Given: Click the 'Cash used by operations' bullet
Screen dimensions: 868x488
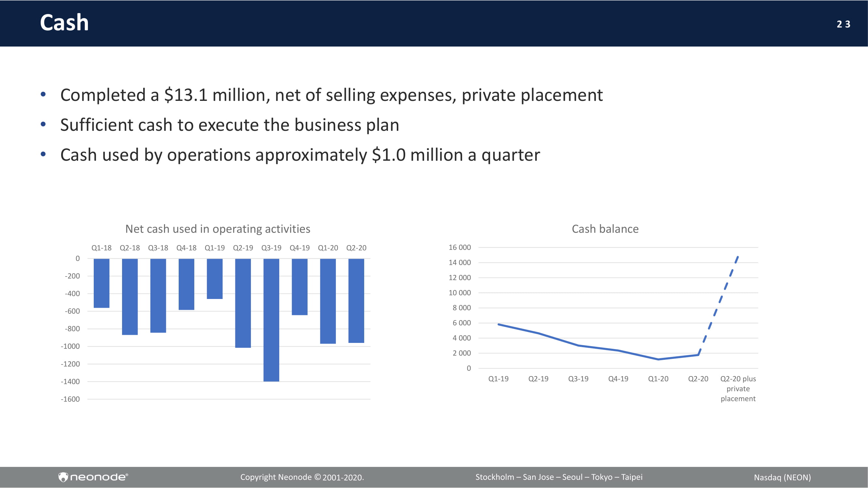Looking at the screenshot, I should [300, 155].
